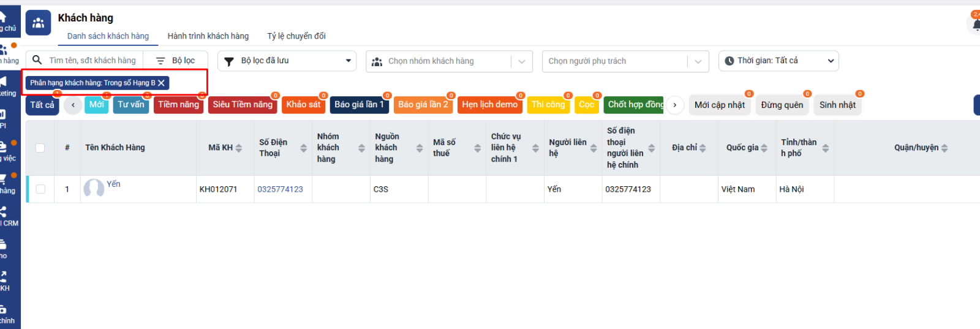980x329 pixels.
Task: Click the search magnifier icon
Action: 37,60
